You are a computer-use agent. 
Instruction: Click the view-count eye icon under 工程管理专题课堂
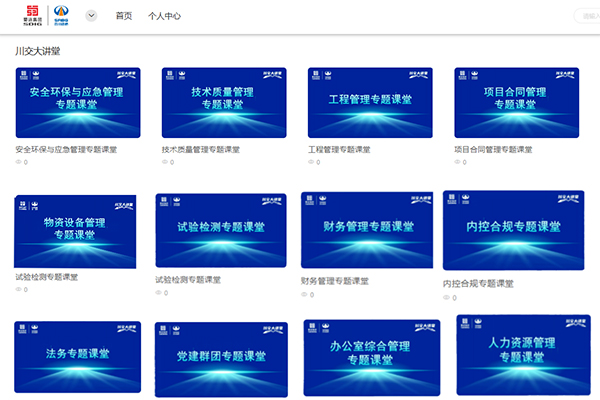(312, 161)
